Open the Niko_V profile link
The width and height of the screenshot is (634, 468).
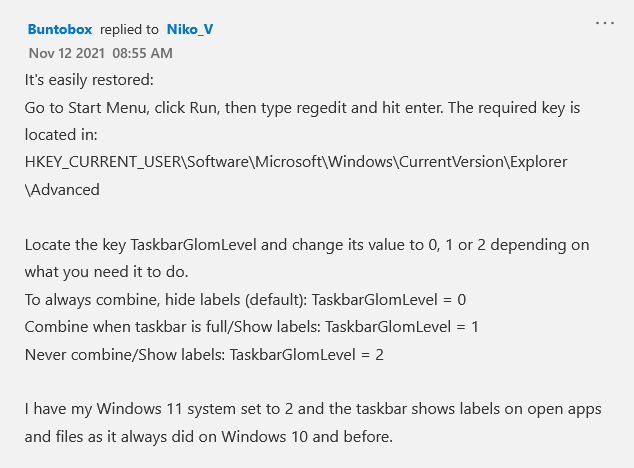[190, 29]
